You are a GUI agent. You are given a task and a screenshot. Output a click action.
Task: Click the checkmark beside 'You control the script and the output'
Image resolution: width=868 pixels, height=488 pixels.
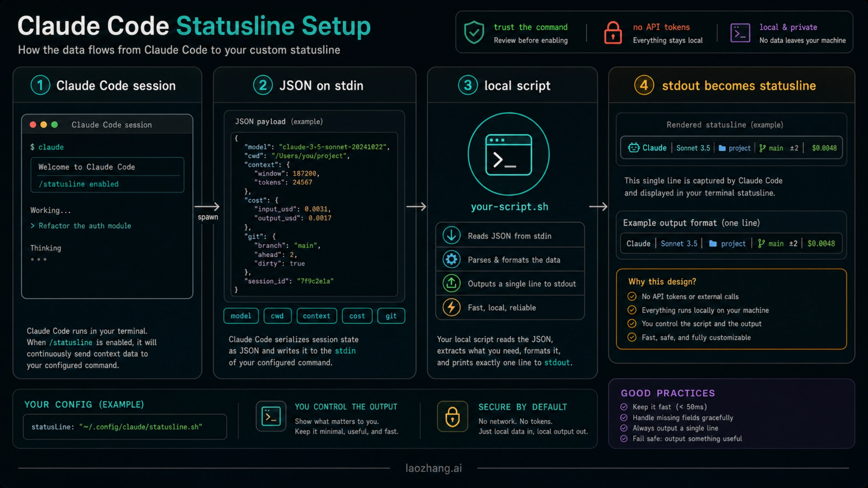632,323
